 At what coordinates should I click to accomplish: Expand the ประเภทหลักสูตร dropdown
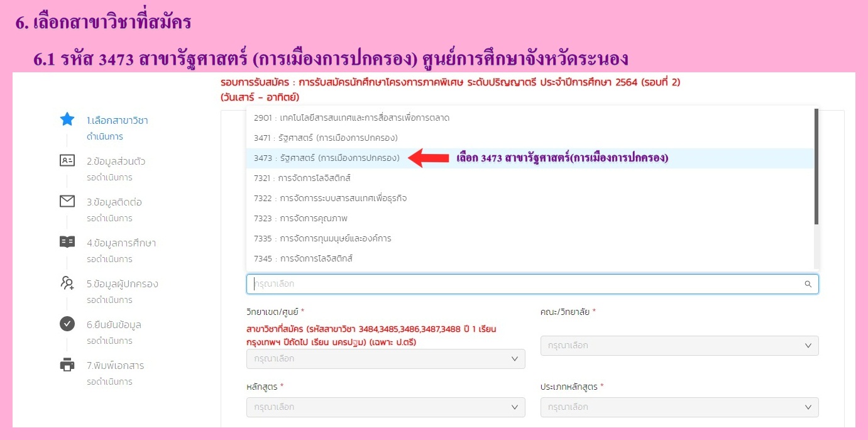pos(679,407)
